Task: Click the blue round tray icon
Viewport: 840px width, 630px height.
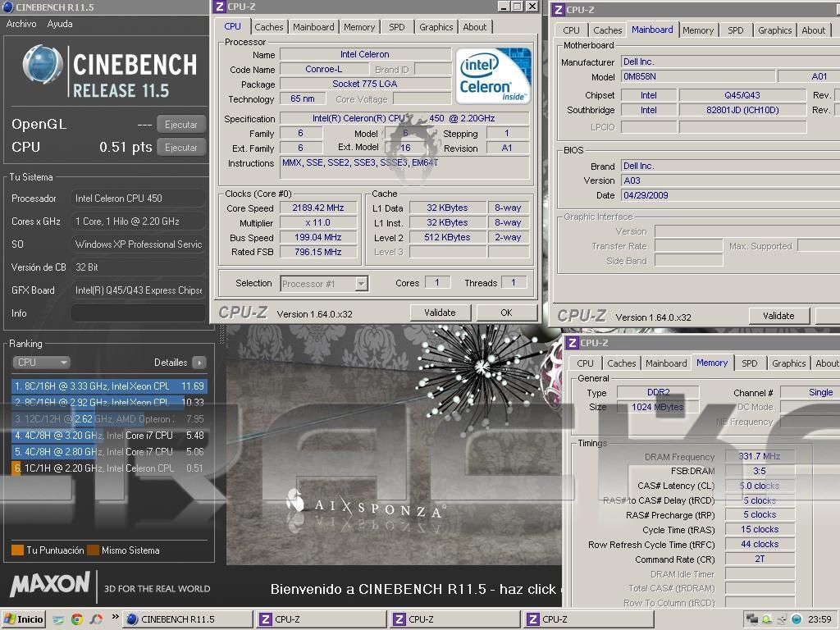Action: (x=797, y=619)
